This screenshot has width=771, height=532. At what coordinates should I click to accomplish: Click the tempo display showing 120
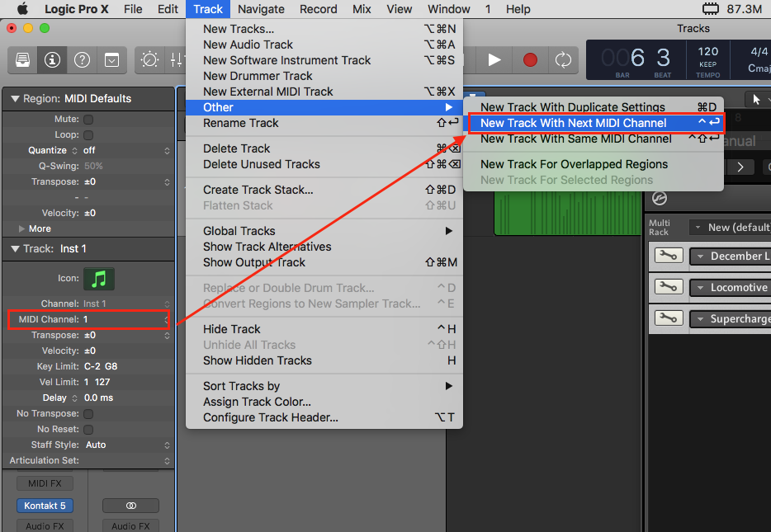(707, 52)
